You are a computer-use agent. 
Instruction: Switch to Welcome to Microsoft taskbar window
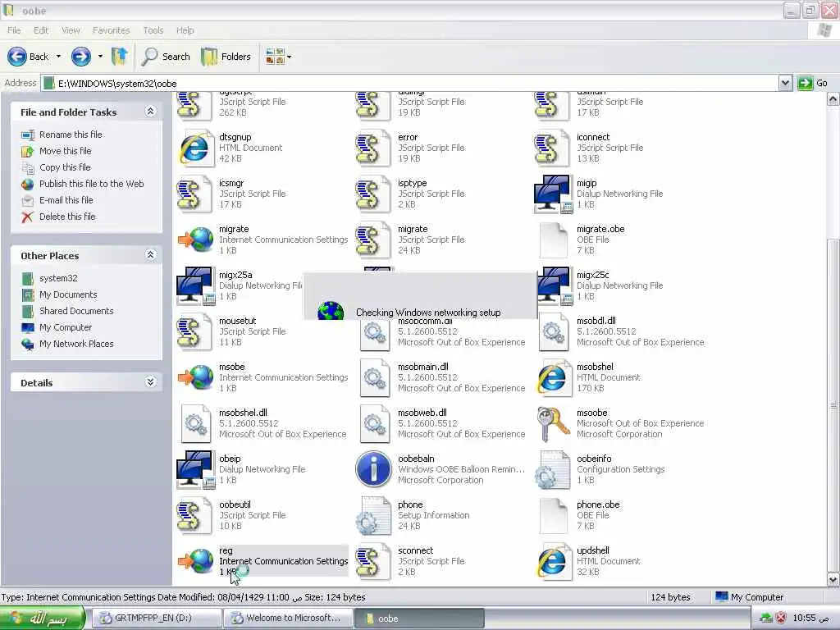288,619
